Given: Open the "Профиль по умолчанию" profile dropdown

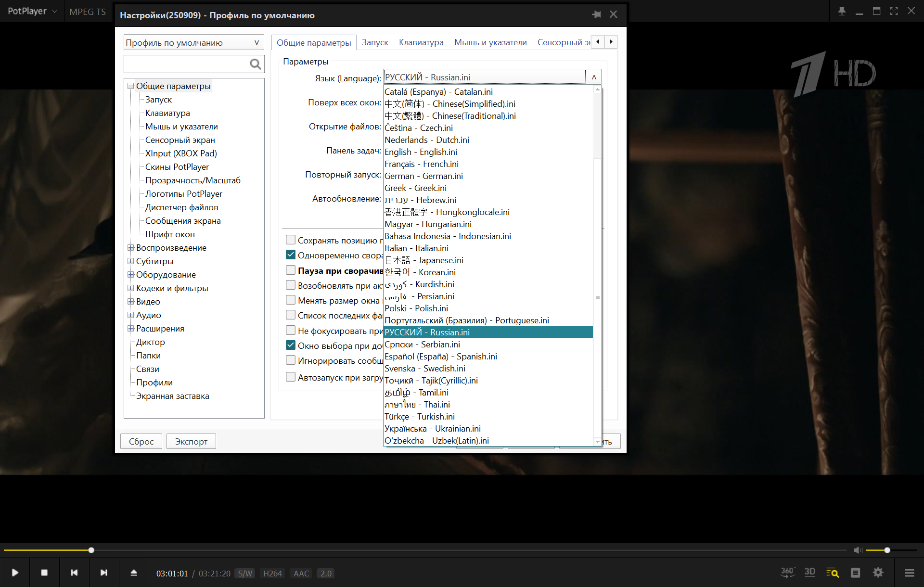Looking at the screenshot, I should point(193,42).
